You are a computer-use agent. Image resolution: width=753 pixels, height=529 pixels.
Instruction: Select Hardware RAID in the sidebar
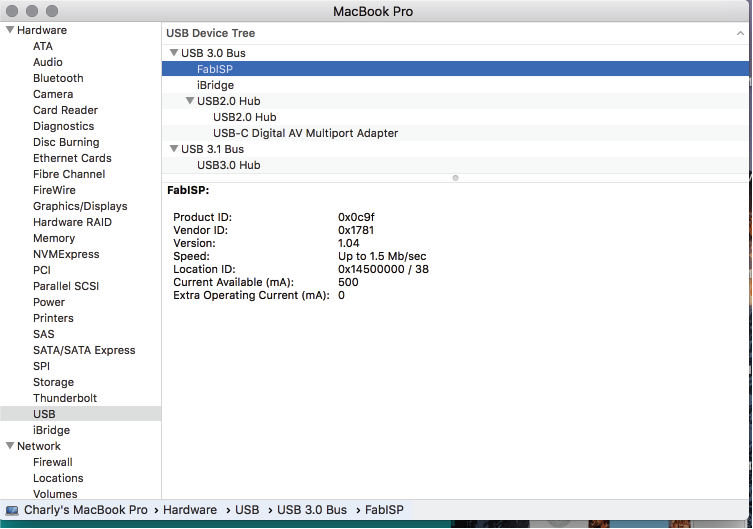[72, 222]
